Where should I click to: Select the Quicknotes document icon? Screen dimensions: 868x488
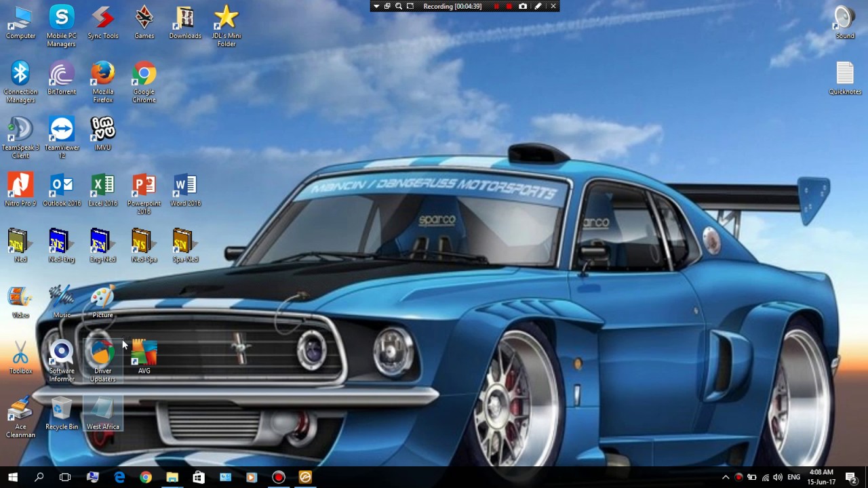click(845, 78)
